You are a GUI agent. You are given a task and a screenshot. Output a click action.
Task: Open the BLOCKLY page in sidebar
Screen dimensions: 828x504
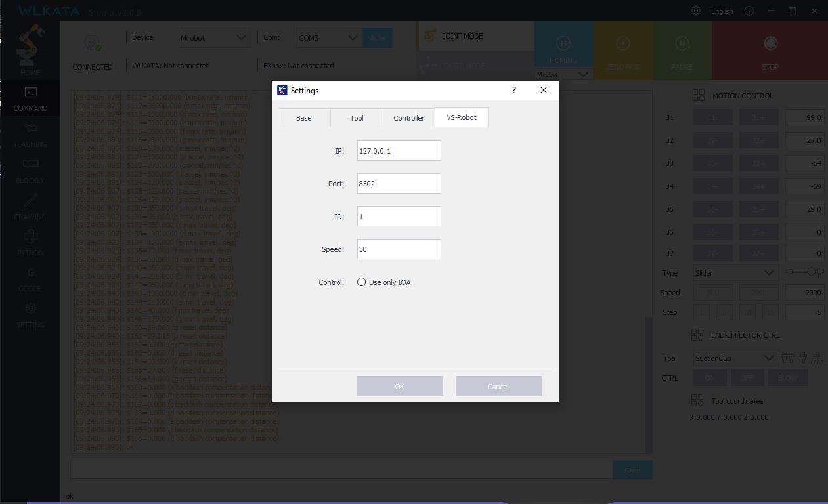coord(30,171)
